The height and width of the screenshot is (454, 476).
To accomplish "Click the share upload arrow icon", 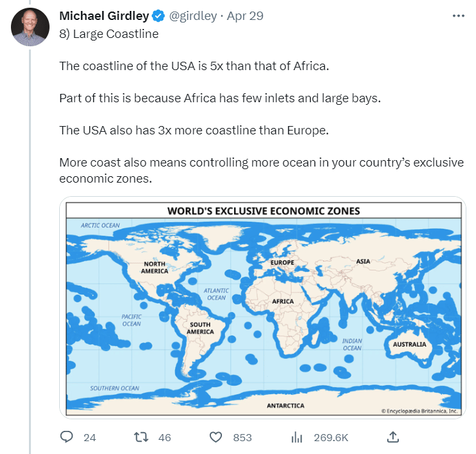I will [393, 437].
